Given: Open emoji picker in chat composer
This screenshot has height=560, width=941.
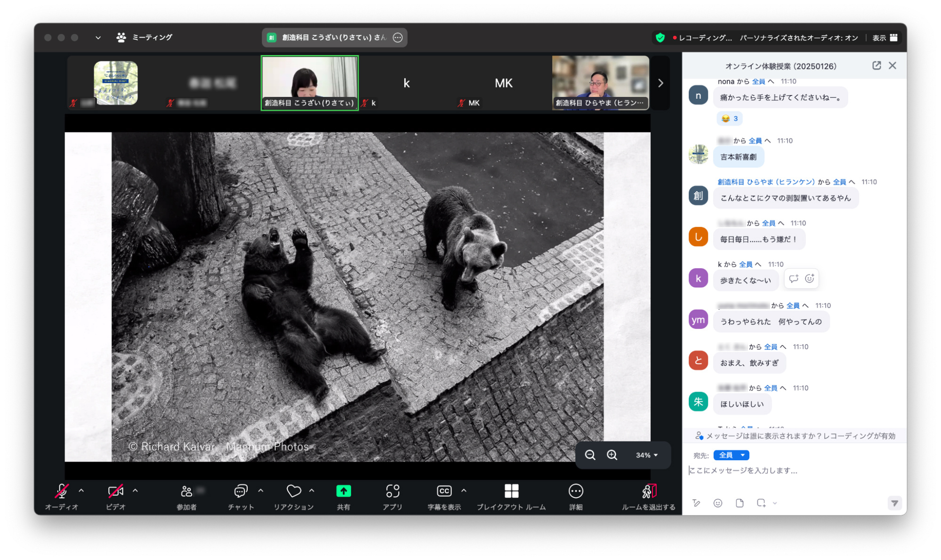Looking at the screenshot, I should [x=718, y=503].
